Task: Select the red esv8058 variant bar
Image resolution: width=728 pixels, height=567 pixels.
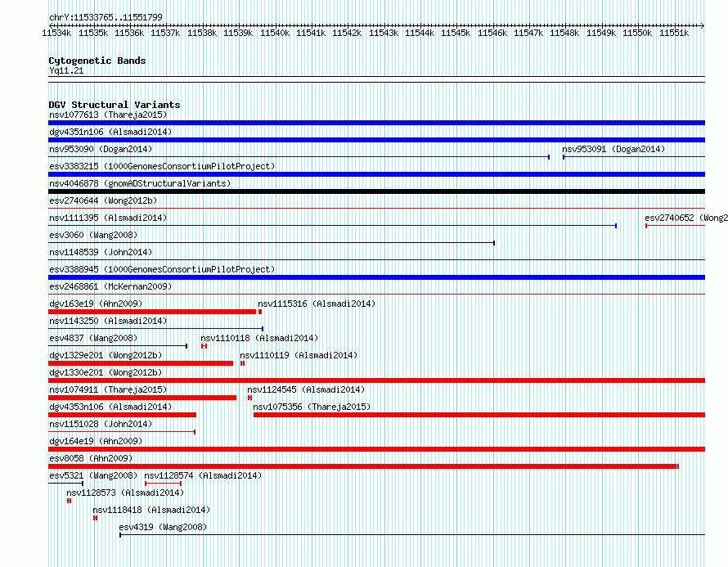Action: click(x=363, y=466)
